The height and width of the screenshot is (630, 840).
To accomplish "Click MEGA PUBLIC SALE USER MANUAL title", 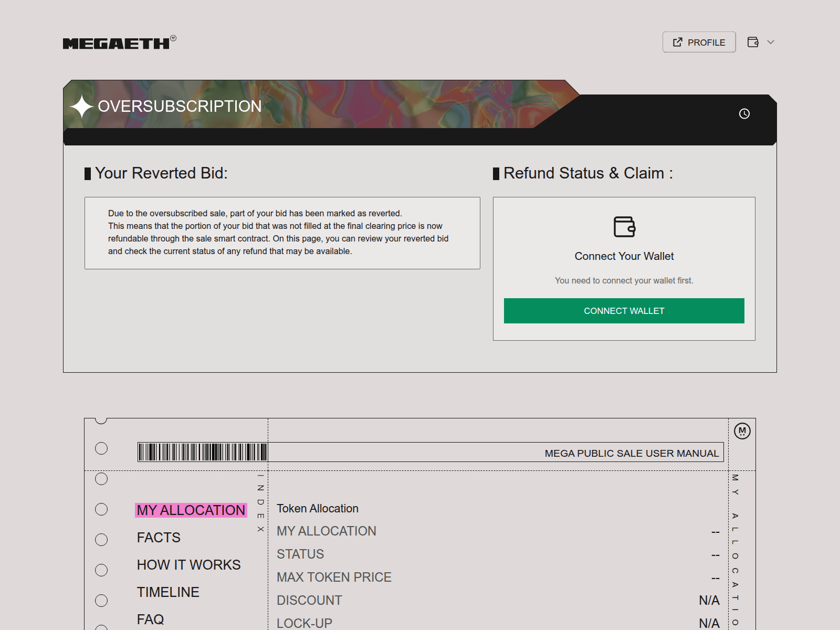I will [x=632, y=453].
